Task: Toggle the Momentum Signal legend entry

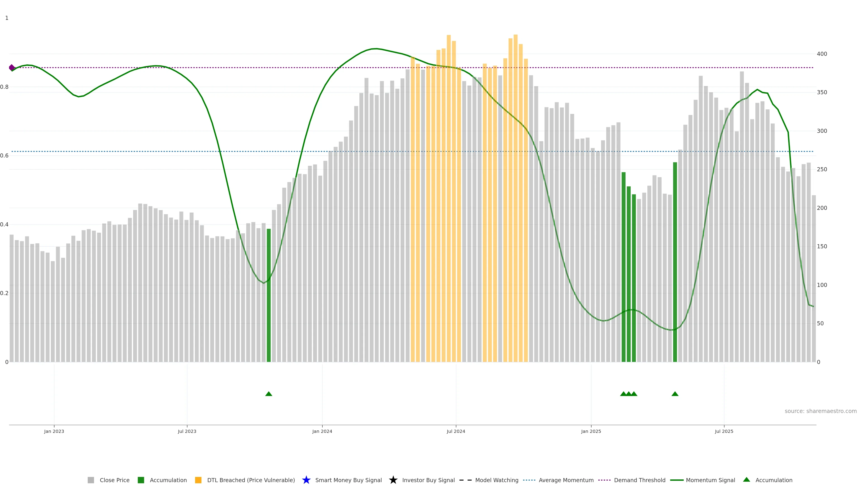Action: point(710,480)
